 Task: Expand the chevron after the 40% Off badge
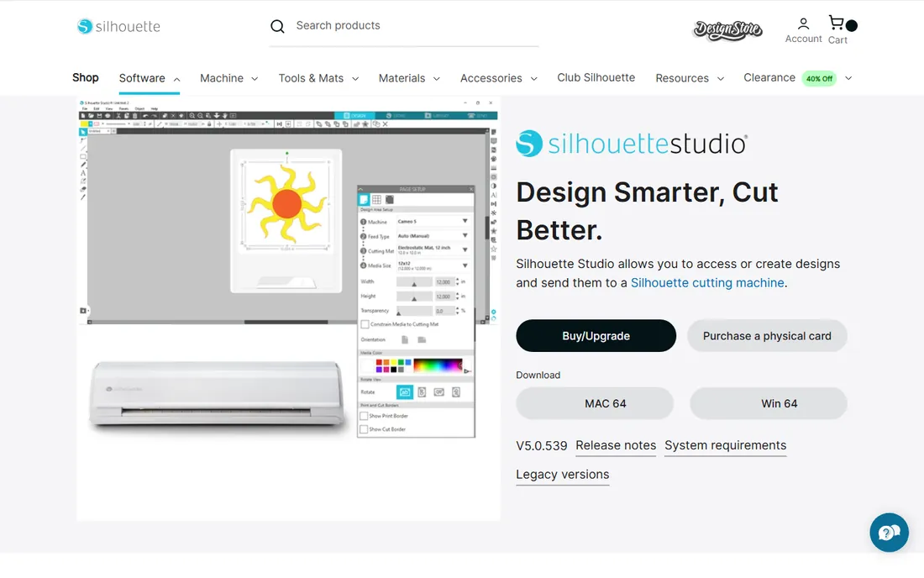pyautogui.click(x=848, y=78)
